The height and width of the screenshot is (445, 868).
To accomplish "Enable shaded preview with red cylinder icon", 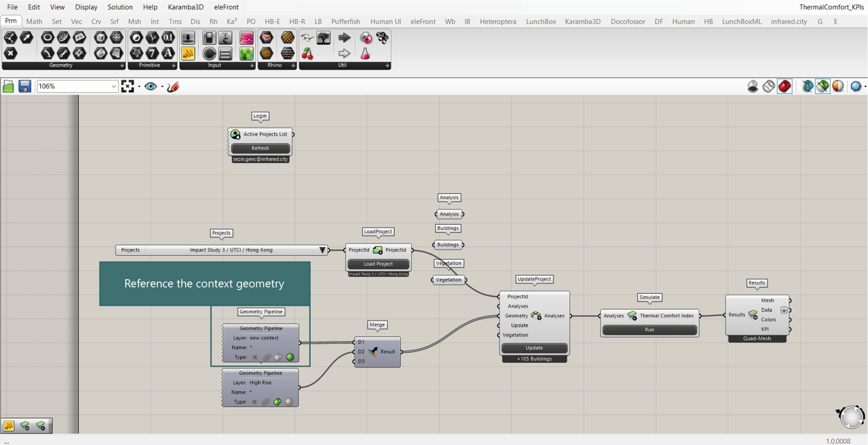I will pyautogui.click(x=785, y=86).
